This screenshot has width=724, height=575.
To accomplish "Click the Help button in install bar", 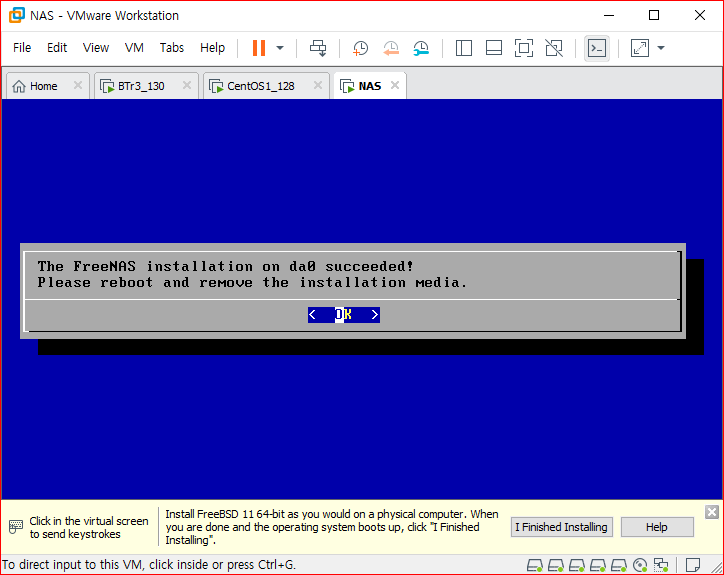I will [657, 527].
